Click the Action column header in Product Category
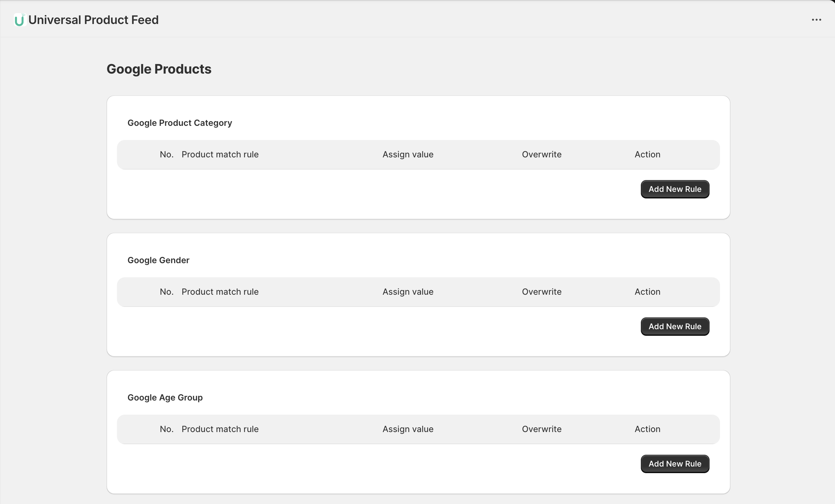 (647, 154)
